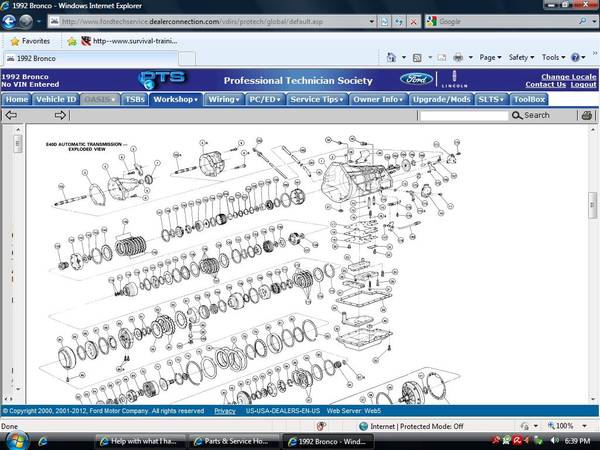
Task: Click the Lincoln logo
Action: coord(454,80)
